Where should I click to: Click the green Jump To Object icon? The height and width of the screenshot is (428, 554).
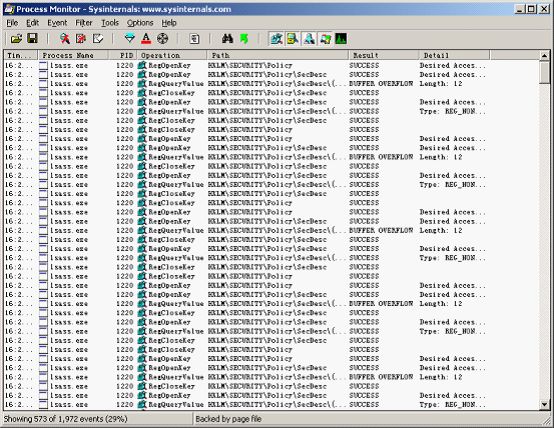pyautogui.click(x=244, y=39)
